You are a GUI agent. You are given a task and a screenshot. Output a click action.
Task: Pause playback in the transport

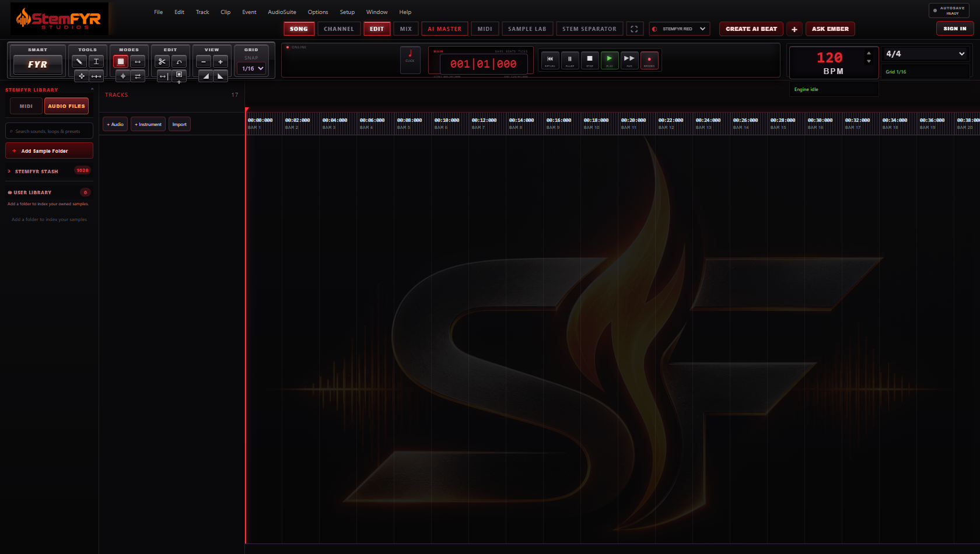click(x=570, y=60)
